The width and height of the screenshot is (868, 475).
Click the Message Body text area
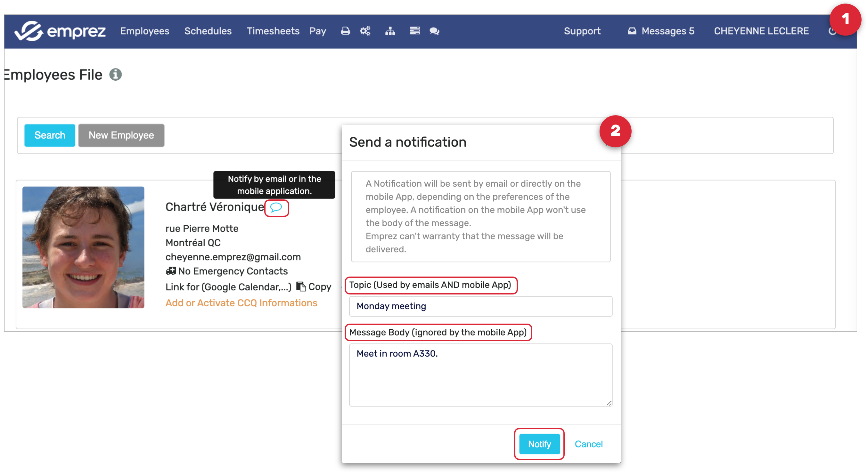(x=480, y=374)
